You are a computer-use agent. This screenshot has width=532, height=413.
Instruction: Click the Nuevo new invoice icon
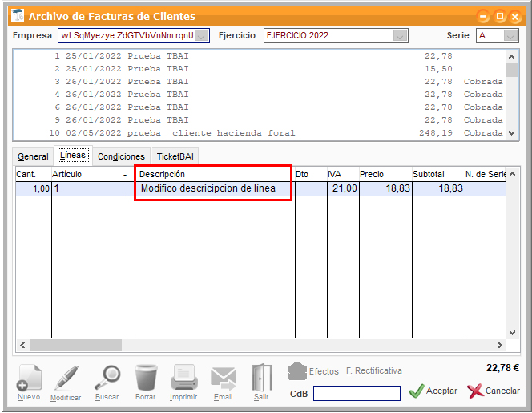coord(29,378)
